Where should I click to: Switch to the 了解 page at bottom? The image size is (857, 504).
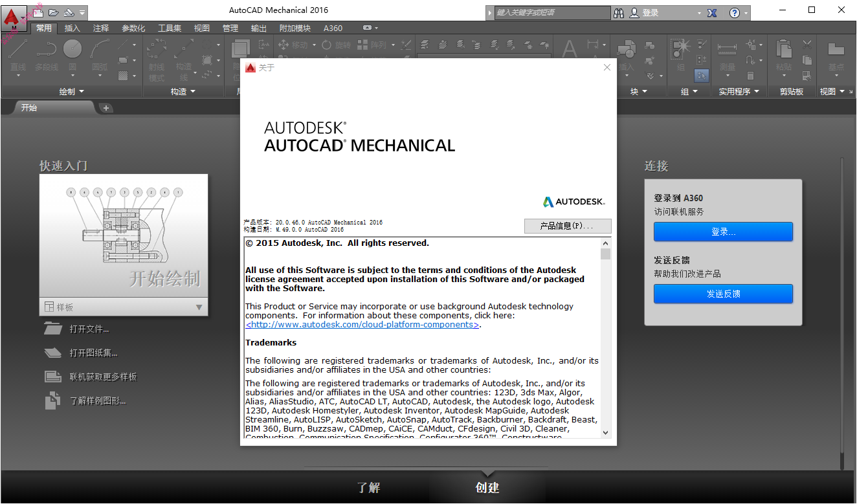point(369,488)
